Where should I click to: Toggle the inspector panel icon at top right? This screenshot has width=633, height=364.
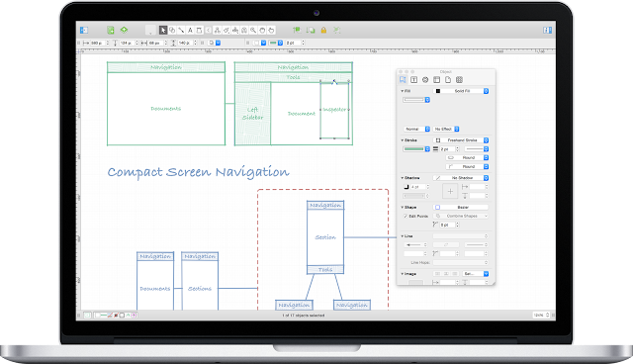(547, 31)
